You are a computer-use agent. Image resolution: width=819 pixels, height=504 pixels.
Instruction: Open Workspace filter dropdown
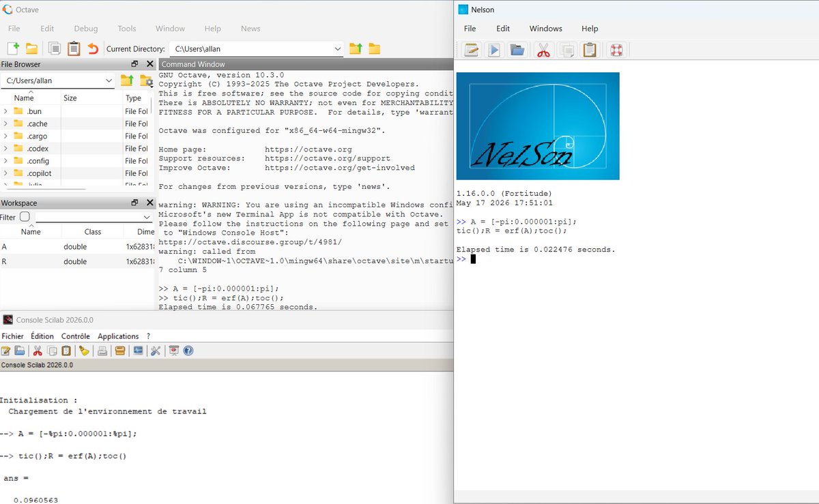(x=147, y=217)
